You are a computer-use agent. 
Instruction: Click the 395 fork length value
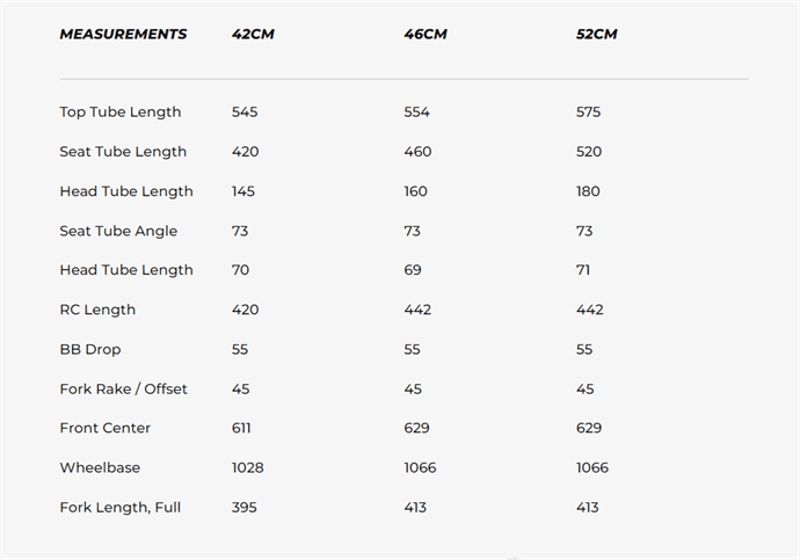(244, 507)
